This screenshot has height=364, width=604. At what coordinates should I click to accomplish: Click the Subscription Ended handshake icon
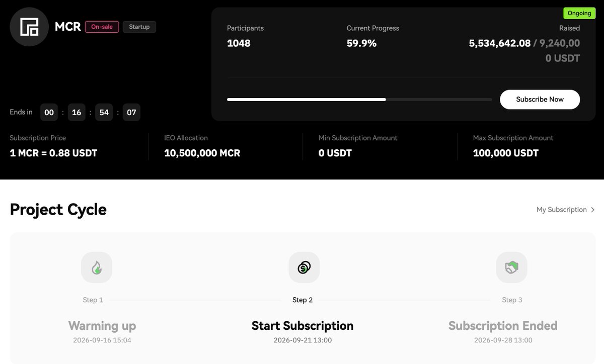coord(511,267)
